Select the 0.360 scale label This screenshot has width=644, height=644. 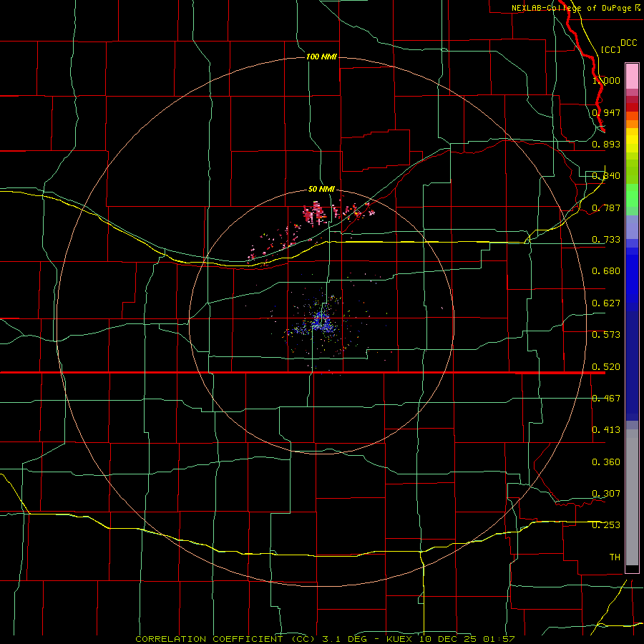(x=606, y=462)
